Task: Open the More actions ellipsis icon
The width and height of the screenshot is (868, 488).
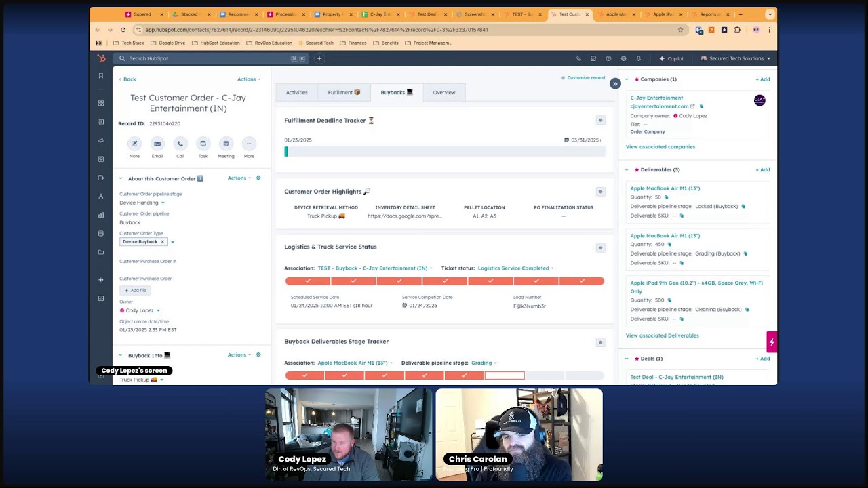Action: point(249,144)
